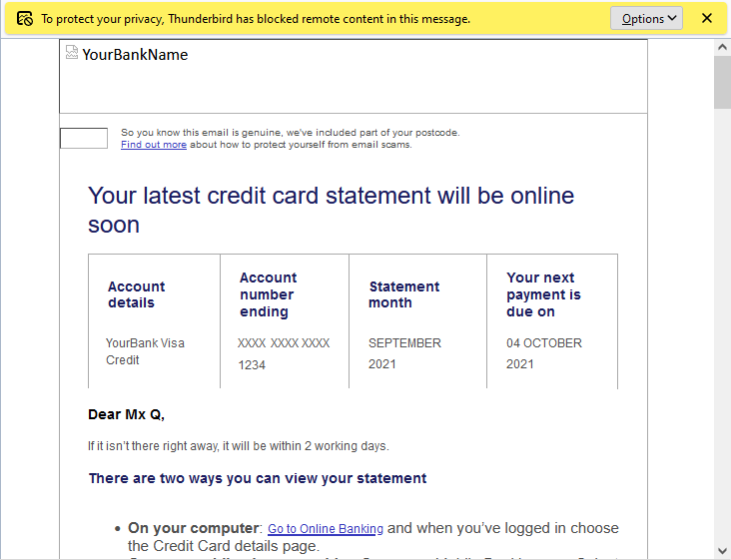Click the 'There are two ways' subheading
Screen dimensions: 731x560
pyautogui.click(x=258, y=478)
